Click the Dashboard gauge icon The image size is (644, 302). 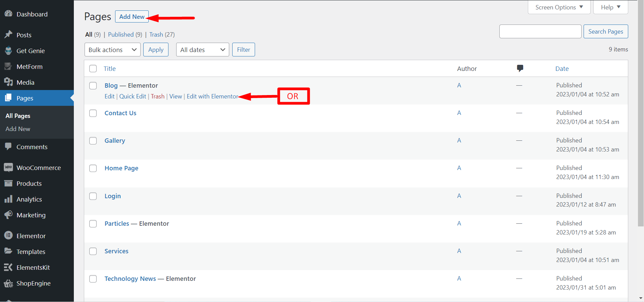8,14
